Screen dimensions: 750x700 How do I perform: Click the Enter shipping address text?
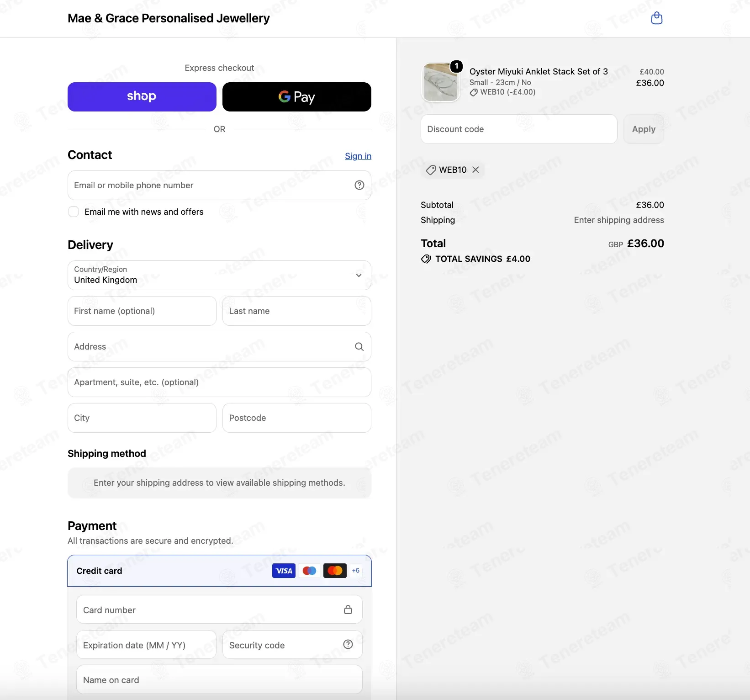(x=619, y=220)
